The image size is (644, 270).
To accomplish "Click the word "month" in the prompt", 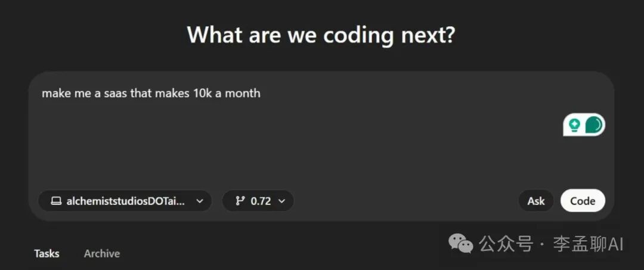I will tap(246, 94).
